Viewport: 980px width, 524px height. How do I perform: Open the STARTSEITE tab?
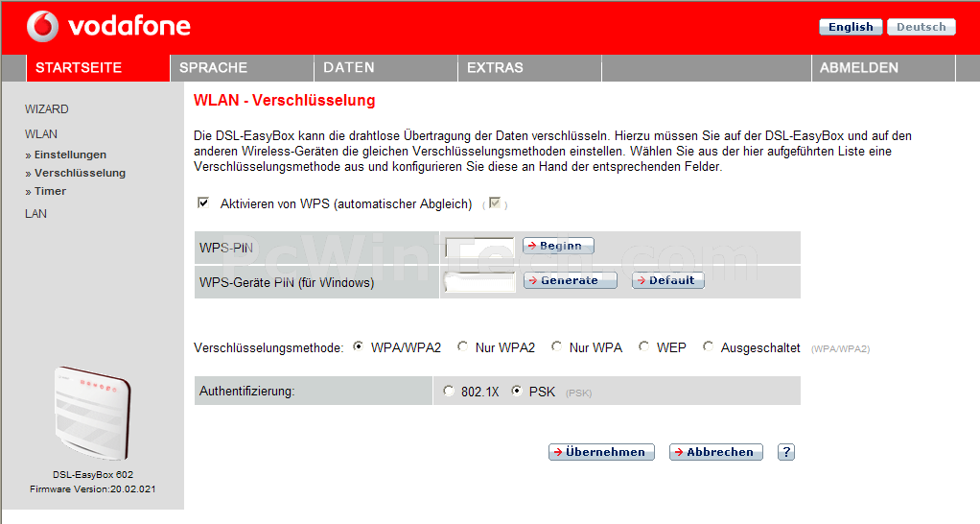coord(98,67)
